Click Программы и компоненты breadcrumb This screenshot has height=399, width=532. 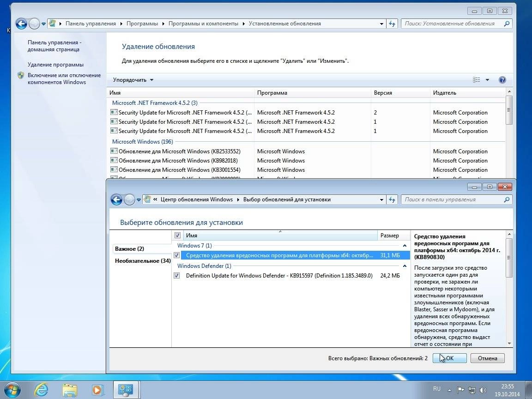[x=203, y=24]
